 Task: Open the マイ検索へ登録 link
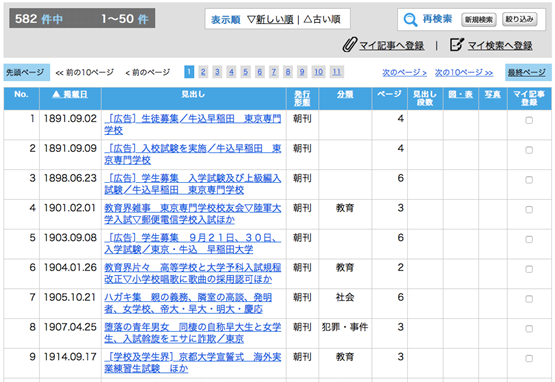tap(500, 45)
